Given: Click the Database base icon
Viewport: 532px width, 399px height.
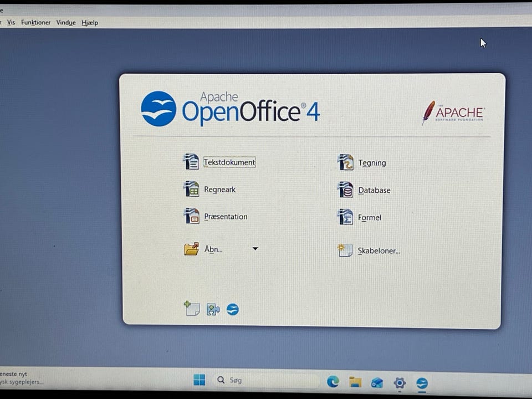Looking at the screenshot, I should tap(345, 190).
